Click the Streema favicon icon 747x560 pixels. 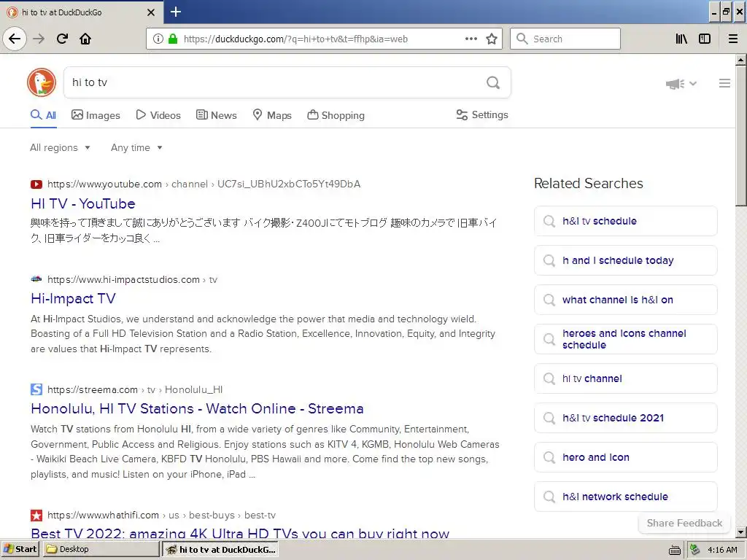click(36, 389)
